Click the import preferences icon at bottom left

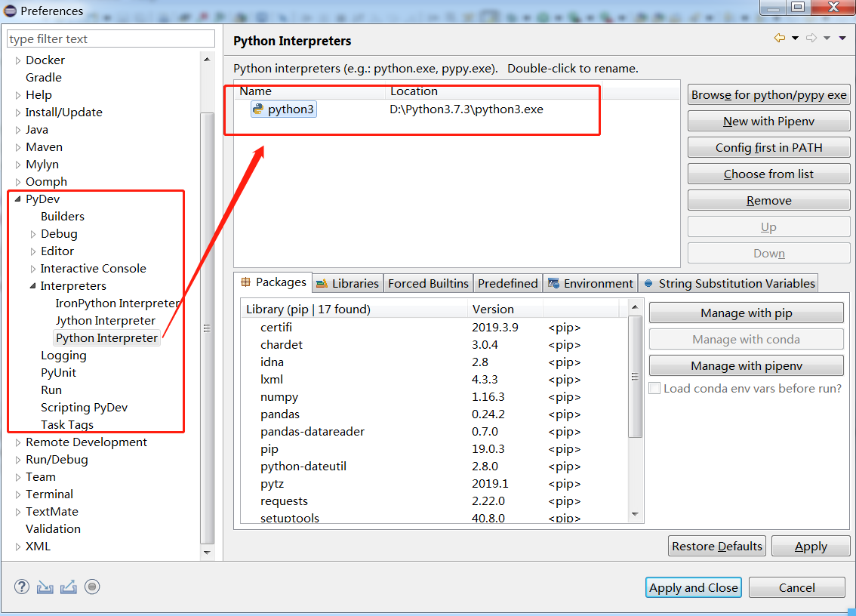click(45, 587)
